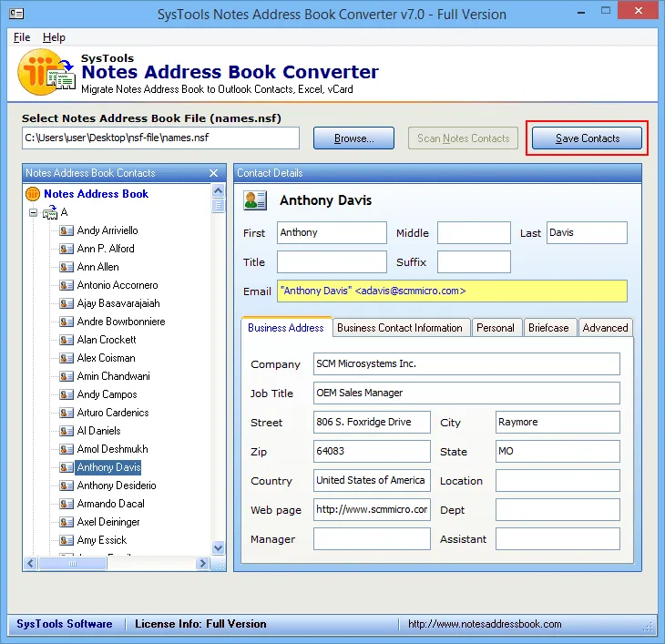Click the folder icon for group A
This screenshot has width=665, height=644.
click(x=49, y=212)
